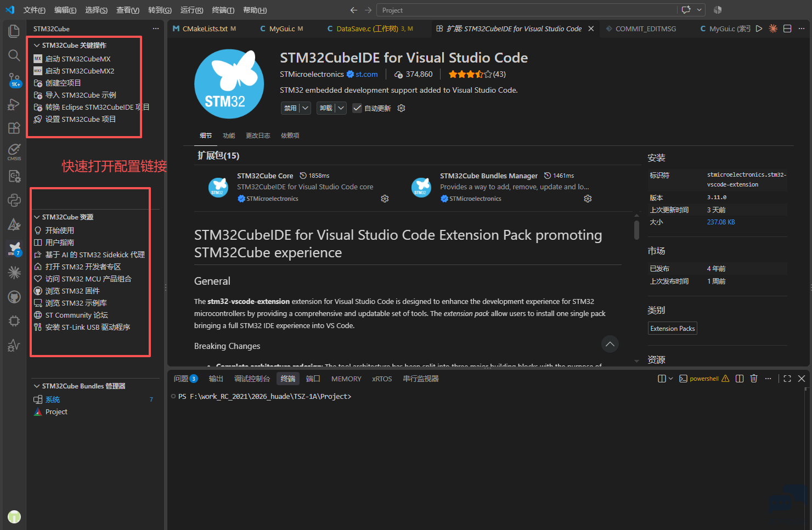
Task: Select the Project item in Bundles 管理器
Action: [57, 412]
